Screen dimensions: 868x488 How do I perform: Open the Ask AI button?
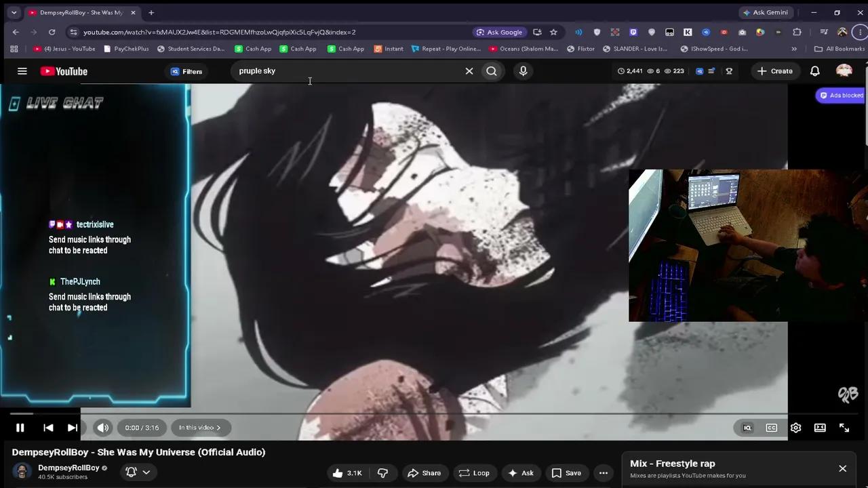coord(521,473)
